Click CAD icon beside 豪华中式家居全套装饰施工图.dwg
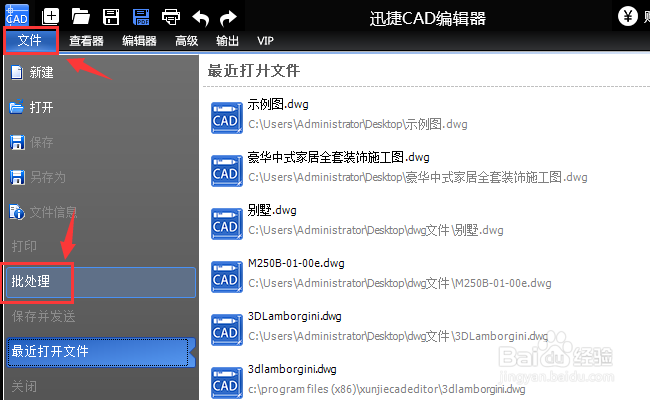Image resolution: width=650 pixels, height=400 pixels. tap(226, 171)
